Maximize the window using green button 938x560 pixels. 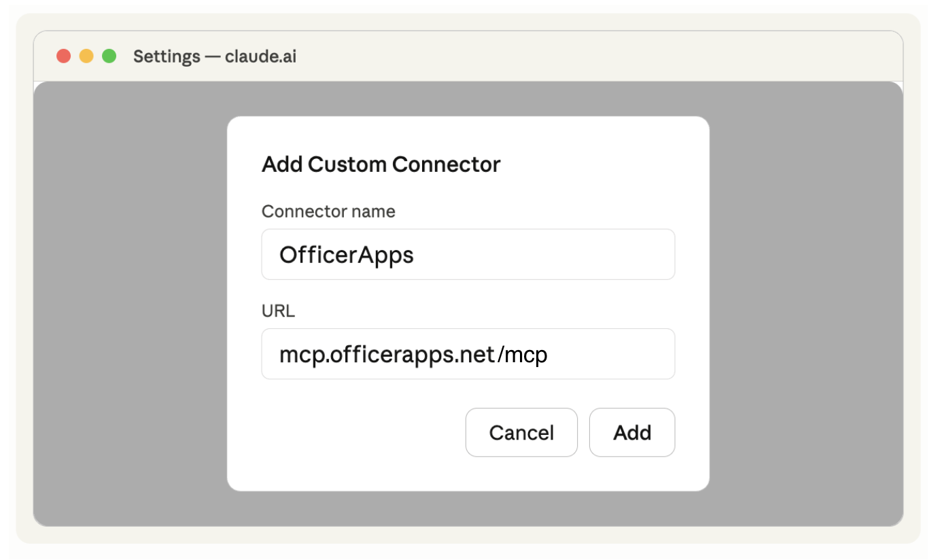109,56
